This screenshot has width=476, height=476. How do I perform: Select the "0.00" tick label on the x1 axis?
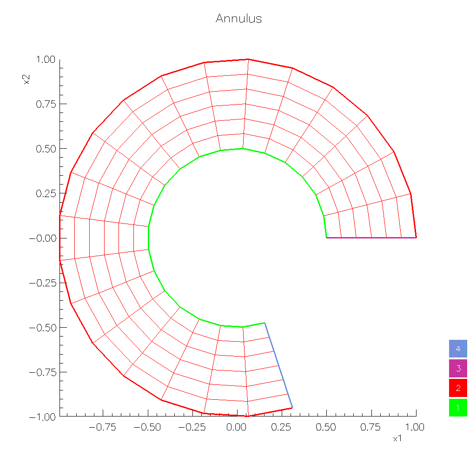point(237,428)
